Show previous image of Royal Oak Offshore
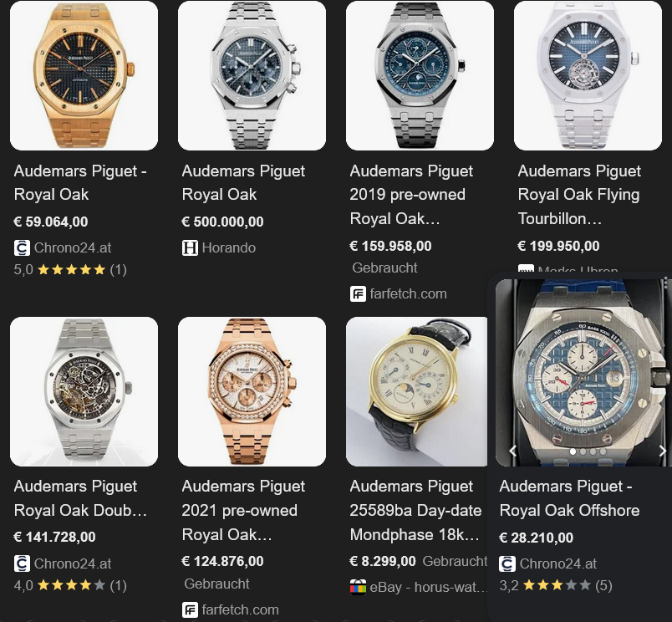This screenshot has height=622, width=672. 512,451
